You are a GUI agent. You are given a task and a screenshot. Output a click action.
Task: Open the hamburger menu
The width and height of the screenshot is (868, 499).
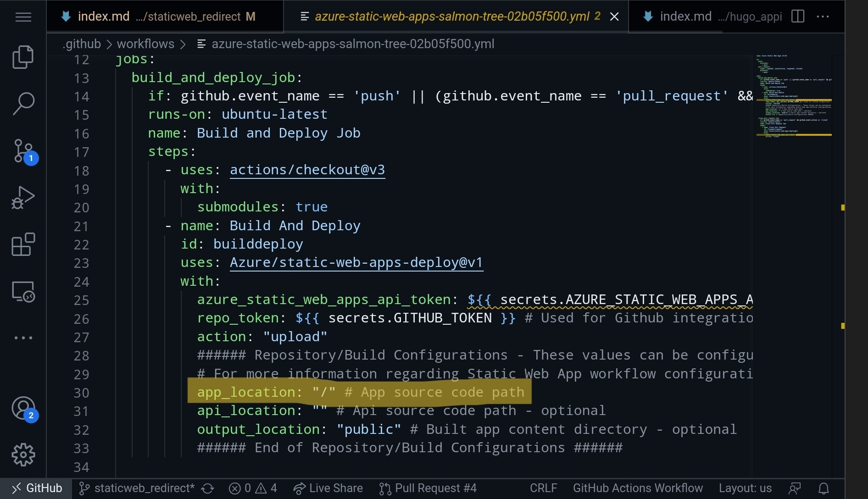pos(23,17)
